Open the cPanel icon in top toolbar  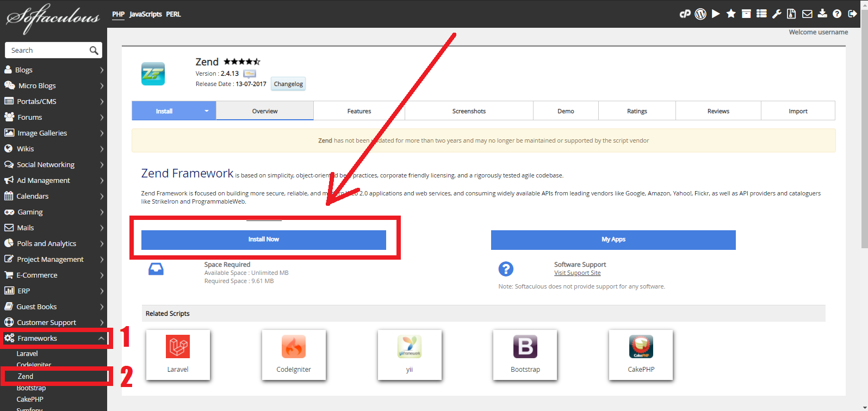coord(685,14)
